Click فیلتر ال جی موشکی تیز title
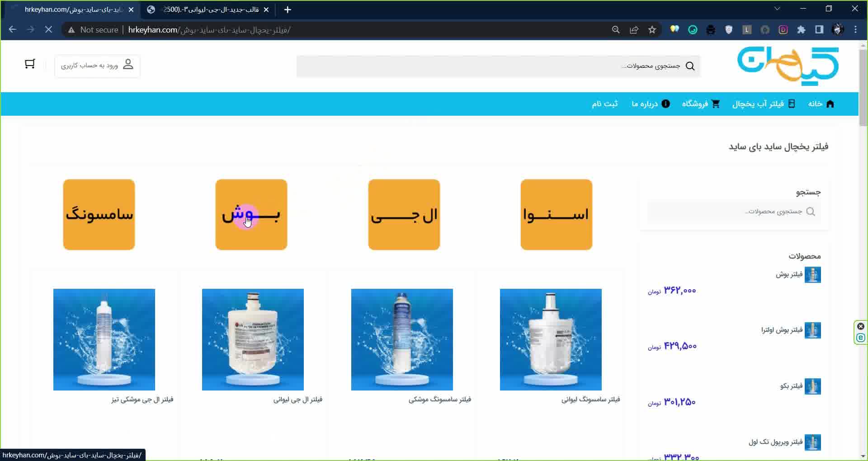This screenshot has width=868, height=461. pos(142,400)
